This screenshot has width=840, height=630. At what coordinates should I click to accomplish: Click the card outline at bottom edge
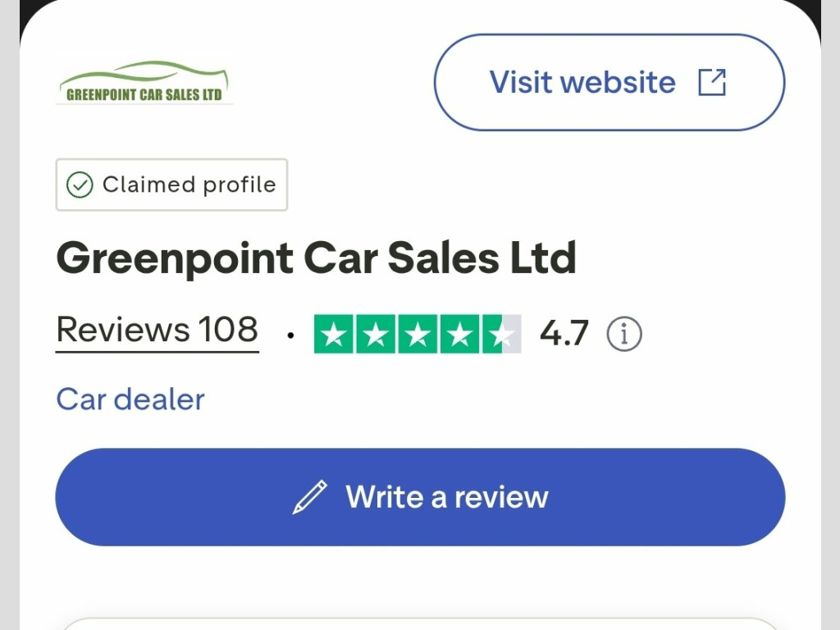pyautogui.click(x=421, y=623)
